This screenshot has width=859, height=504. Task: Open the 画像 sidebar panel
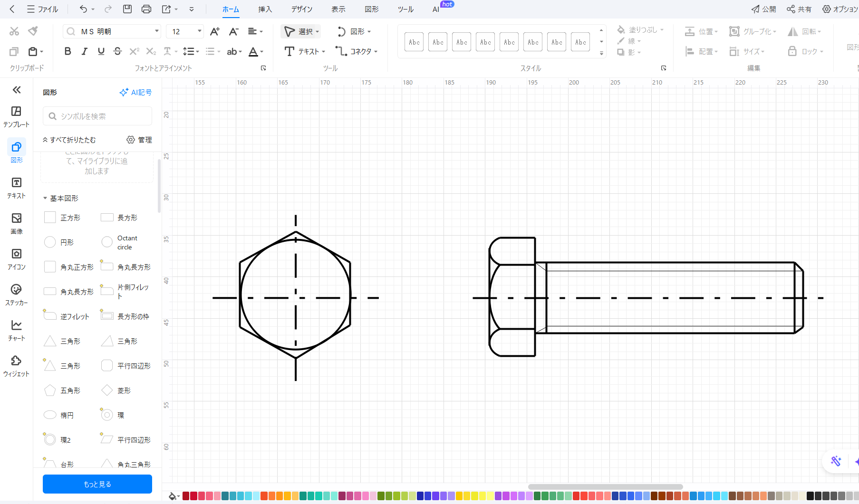pyautogui.click(x=17, y=223)
